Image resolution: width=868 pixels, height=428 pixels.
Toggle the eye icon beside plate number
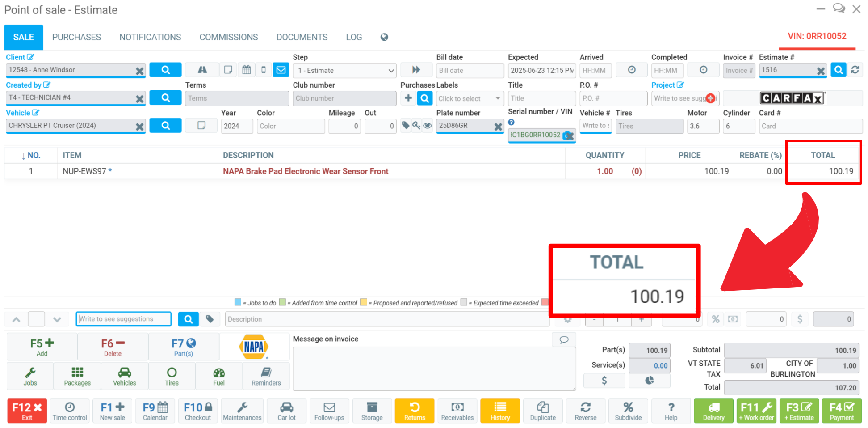pos(428,126)
